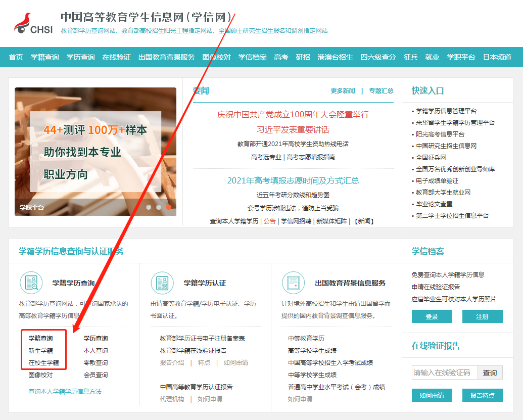Open 阳光高考信息平台 quick link

click(440, 134)
